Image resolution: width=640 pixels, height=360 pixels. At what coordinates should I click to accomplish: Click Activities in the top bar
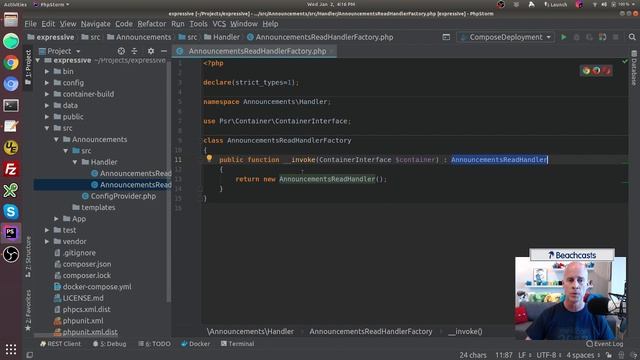tap(15, 4)
